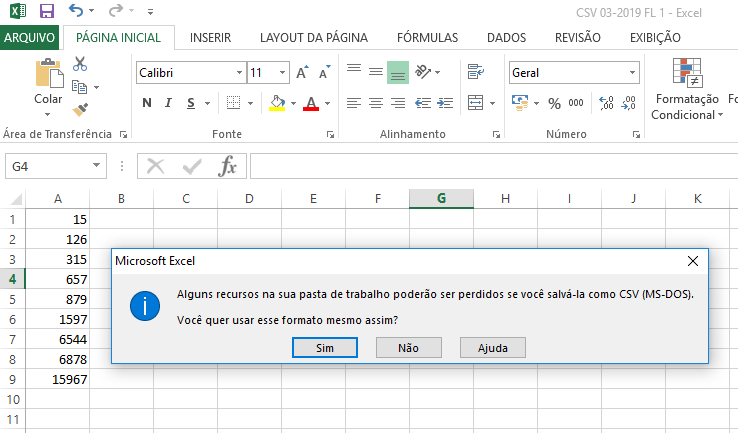Open the ARQUIVO tab
738x433 pixels.
click(x=29, y=37)
